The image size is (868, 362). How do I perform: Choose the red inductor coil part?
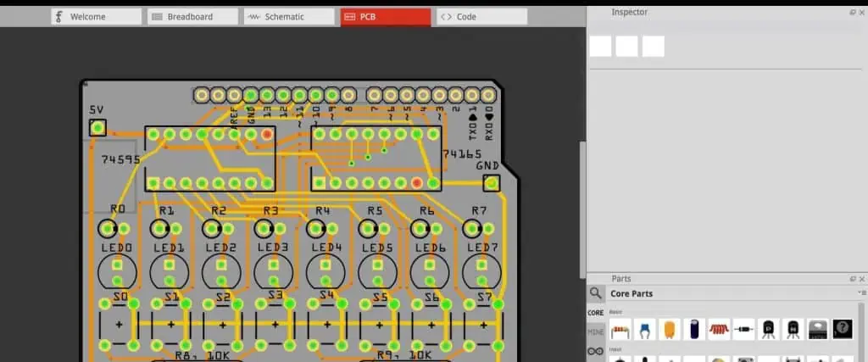click(x=720, y=328)
